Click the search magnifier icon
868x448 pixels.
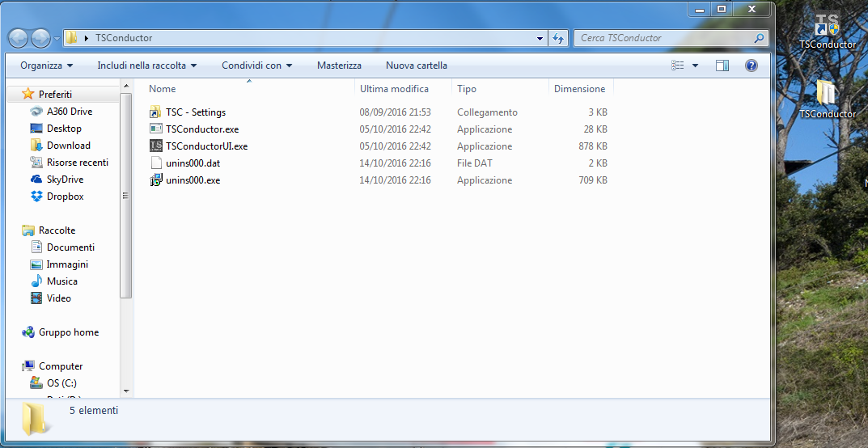click(x=760, y=38)
